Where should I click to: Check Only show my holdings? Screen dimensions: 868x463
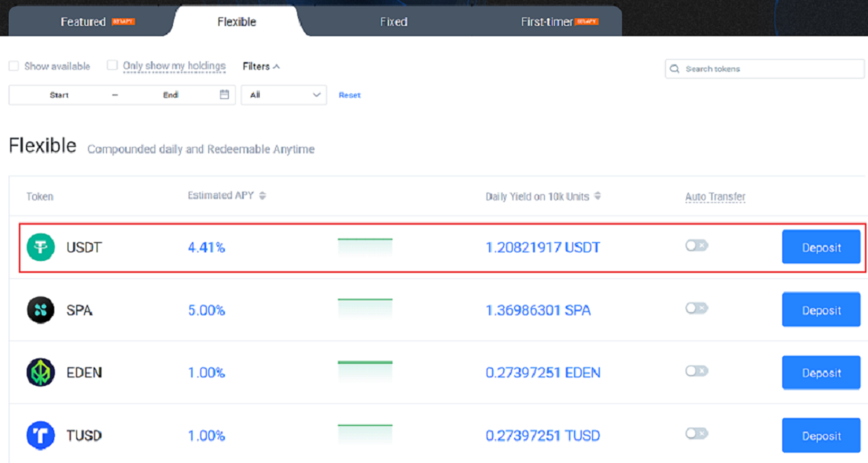(x=112, y=66)
